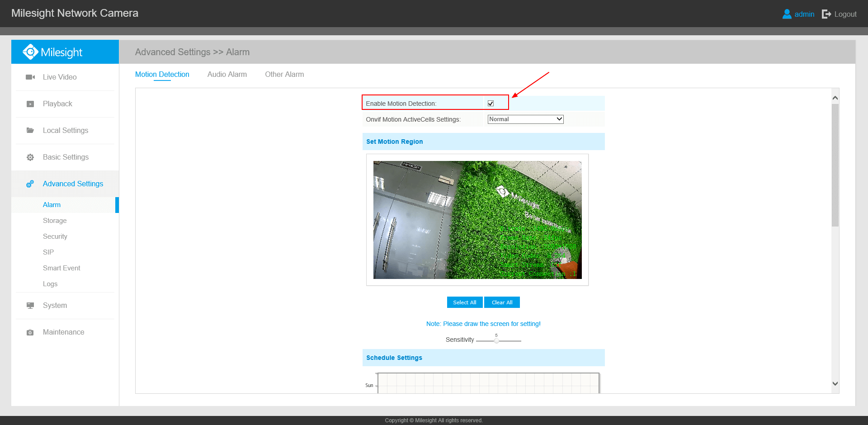
Task: Open the System section
Action: pos(55,305)
